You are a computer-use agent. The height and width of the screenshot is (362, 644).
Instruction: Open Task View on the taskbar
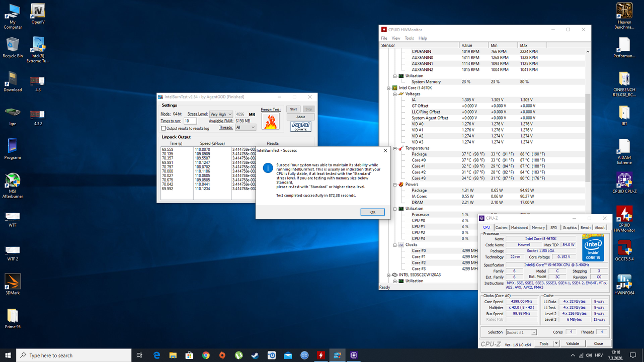click(x=140, y=355)
